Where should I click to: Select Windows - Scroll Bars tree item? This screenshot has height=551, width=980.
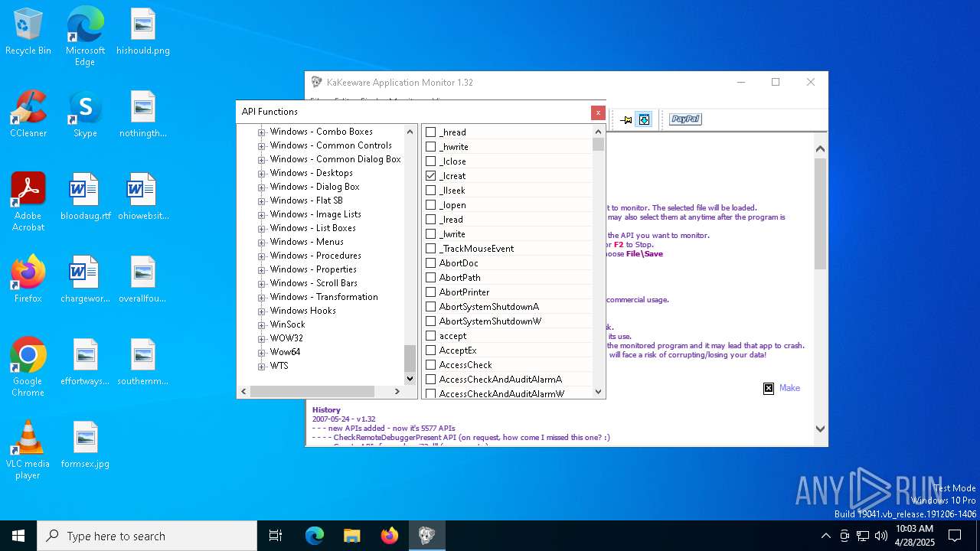coord(313,283)
